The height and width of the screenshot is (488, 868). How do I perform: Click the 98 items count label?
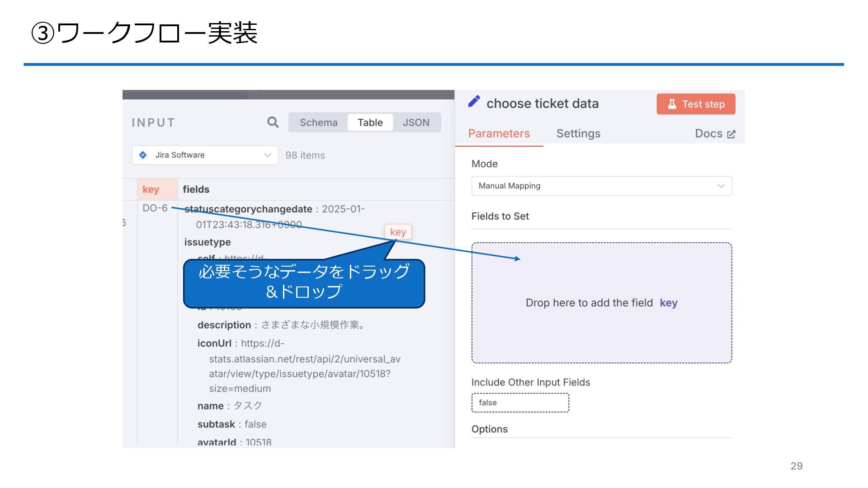(x=305, y=155)
